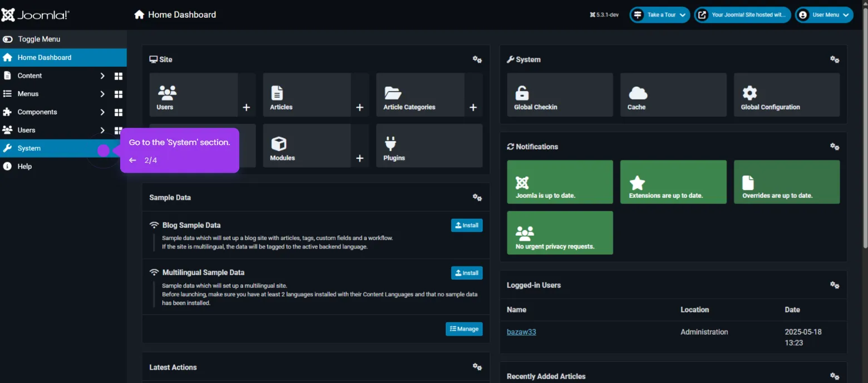
Task: Click 'Blog Sample Data' heading
Action: (x=191, y=225)
